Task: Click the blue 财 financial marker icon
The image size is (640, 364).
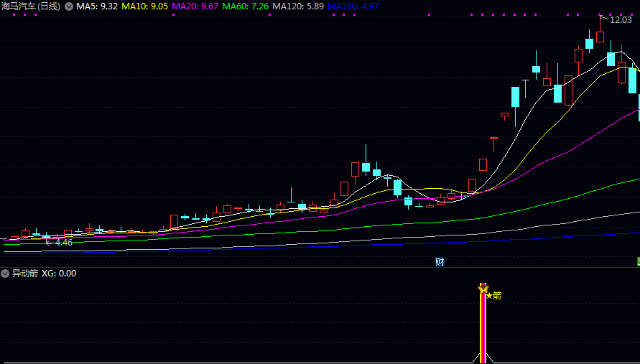Action: [440, 262]
